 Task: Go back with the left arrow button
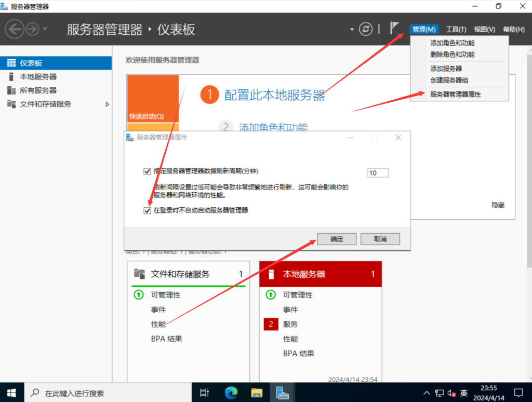[x=15, y=29]
